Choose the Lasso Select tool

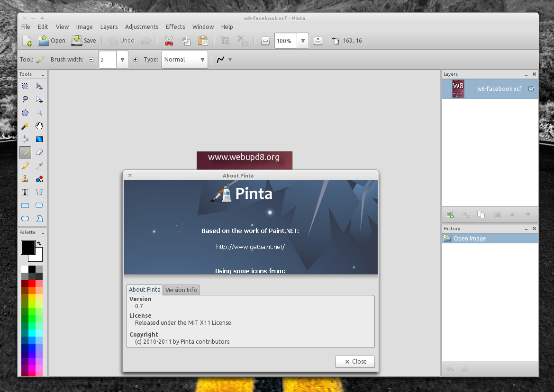pos(25,99)
